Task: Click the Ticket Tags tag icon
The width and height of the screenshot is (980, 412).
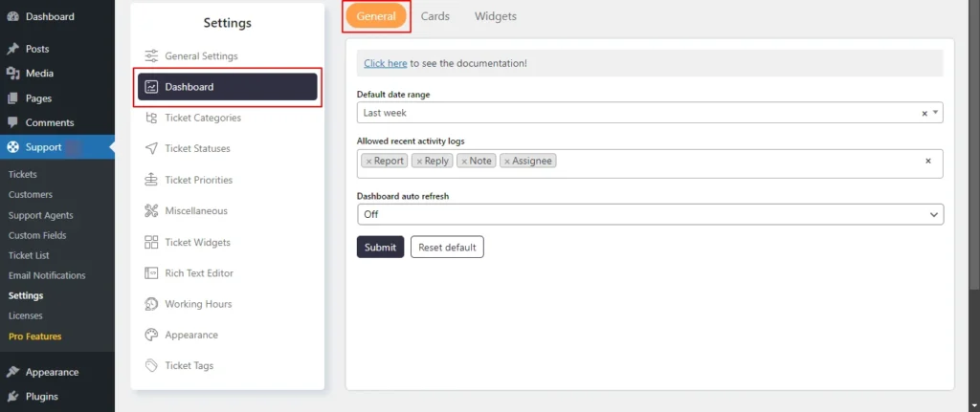Action: pyautogui.click(x=151, y=366)
